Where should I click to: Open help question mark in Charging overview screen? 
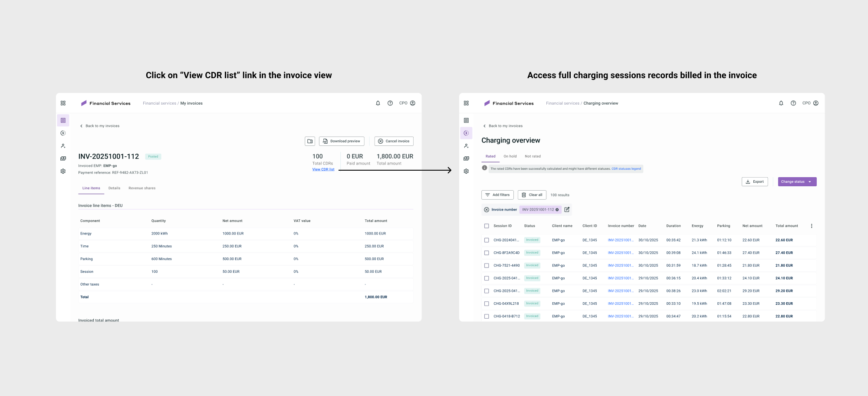click(x=793, y=103)
